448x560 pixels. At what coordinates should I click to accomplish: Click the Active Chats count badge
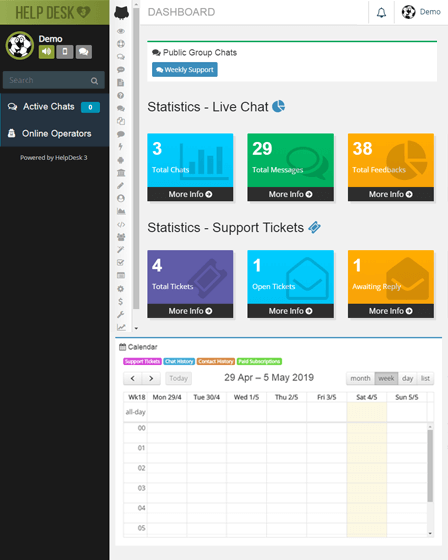pyautogui.click(x=90, y=107)
